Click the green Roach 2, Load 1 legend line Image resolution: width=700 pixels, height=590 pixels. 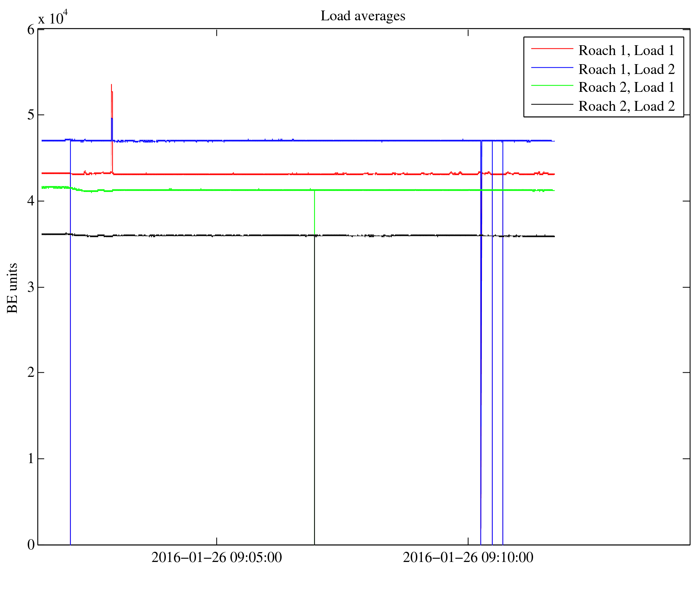552,86
